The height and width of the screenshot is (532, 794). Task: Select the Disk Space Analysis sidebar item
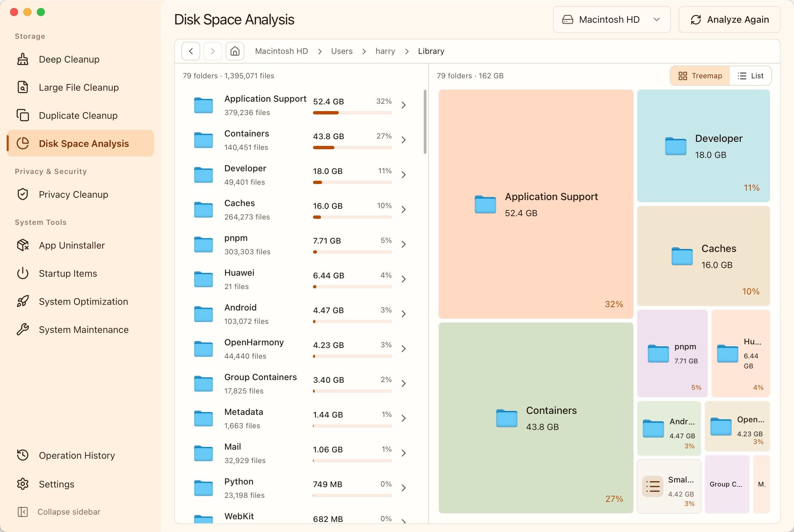click(x=80, y=144)
